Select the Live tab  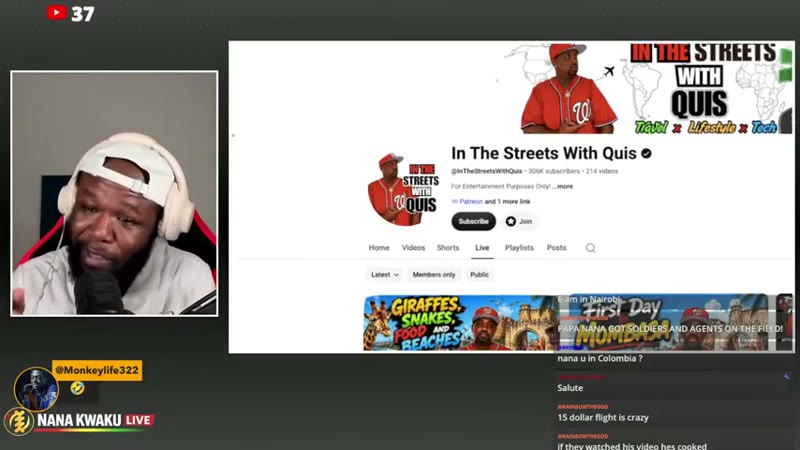(482, 247)
